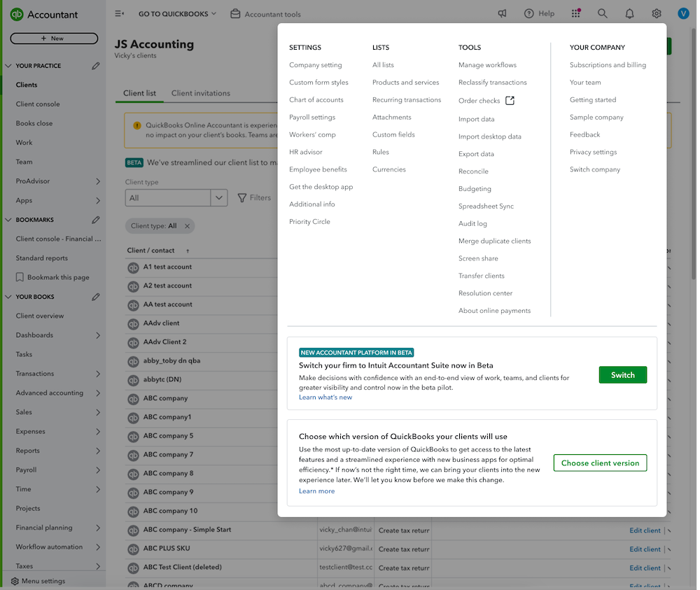Open Chart of accounts from Settings

(316, 99)
